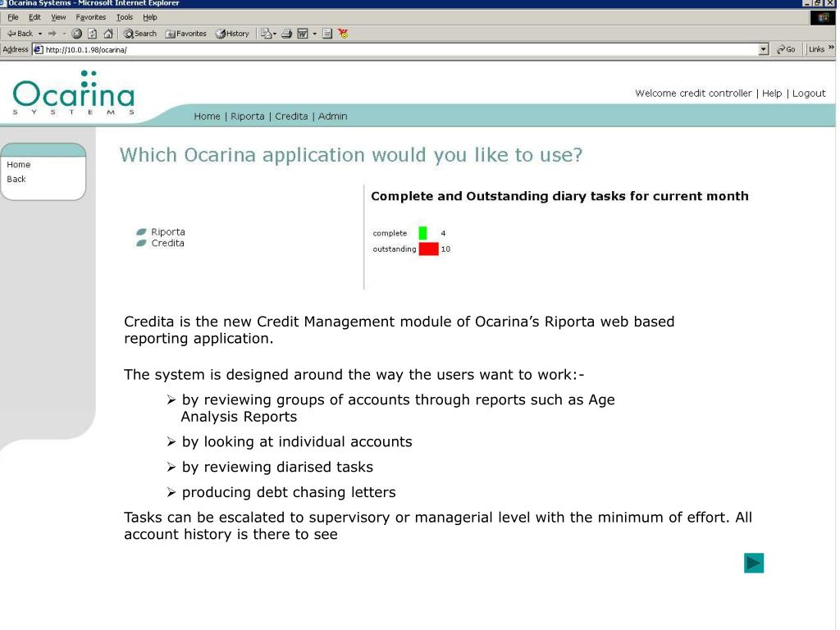Click the Back toolbar button
Image resolution: width=840 pixels, height=630 pixels.
click(20, 34)
